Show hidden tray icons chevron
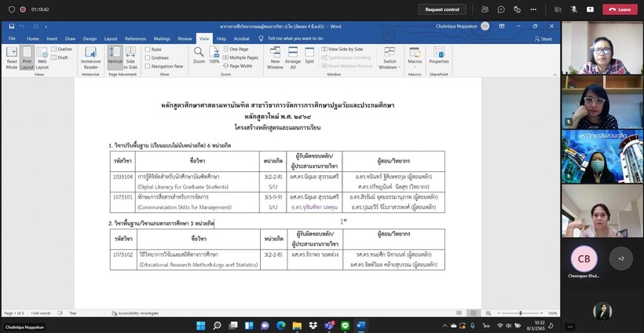 445,326
